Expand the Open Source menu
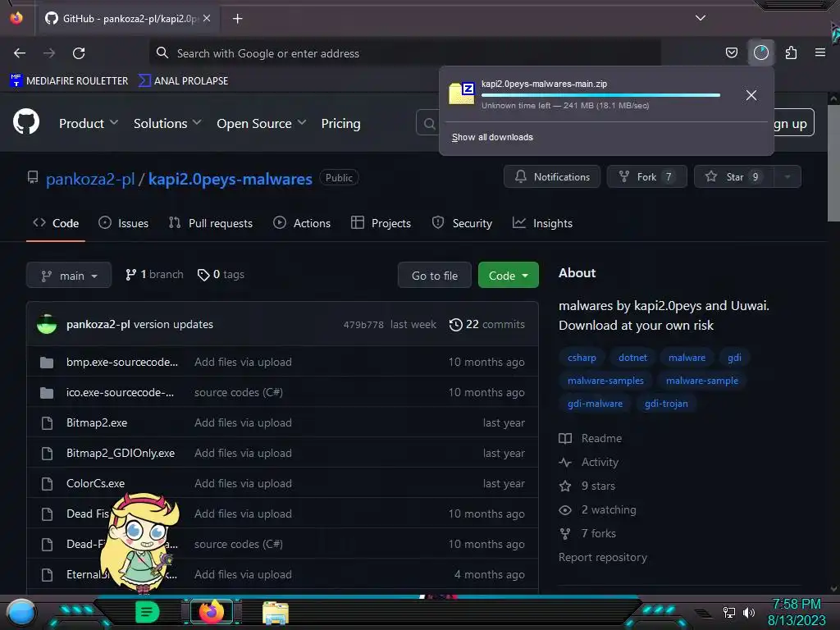Image resolution: width=840 pixels, height=630 pixels. [x=262, y=123]
